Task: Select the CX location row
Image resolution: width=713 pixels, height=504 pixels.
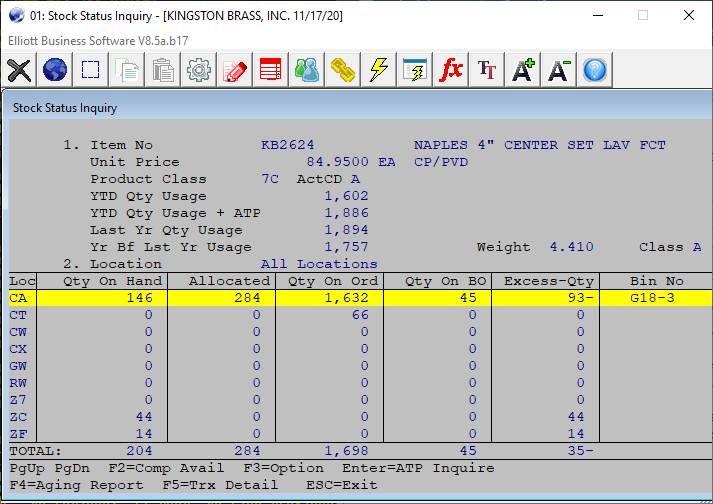Action: [x=361, y=349]
